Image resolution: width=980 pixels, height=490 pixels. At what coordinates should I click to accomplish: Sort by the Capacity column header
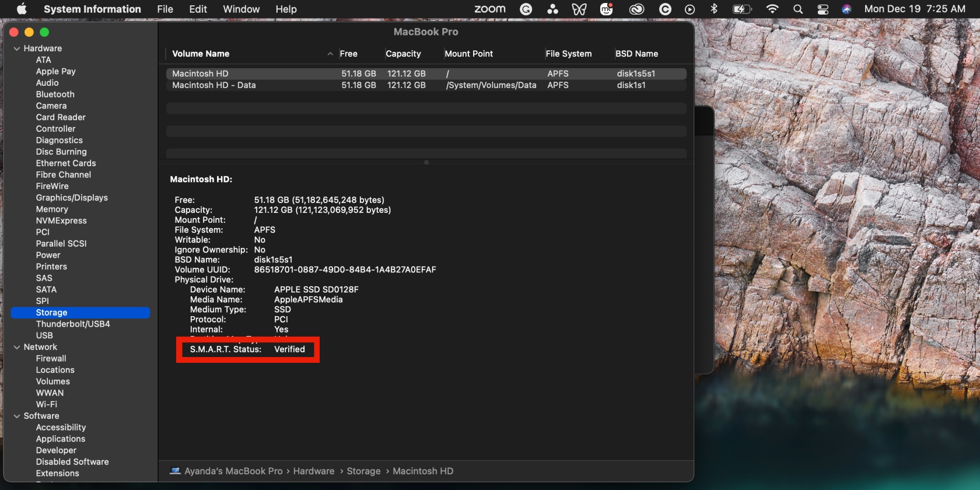tap(403, 54)
